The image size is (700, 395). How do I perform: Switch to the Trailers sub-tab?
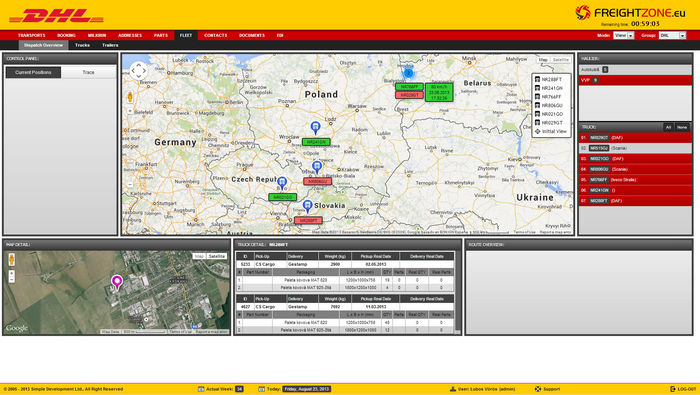pos(110,45)
